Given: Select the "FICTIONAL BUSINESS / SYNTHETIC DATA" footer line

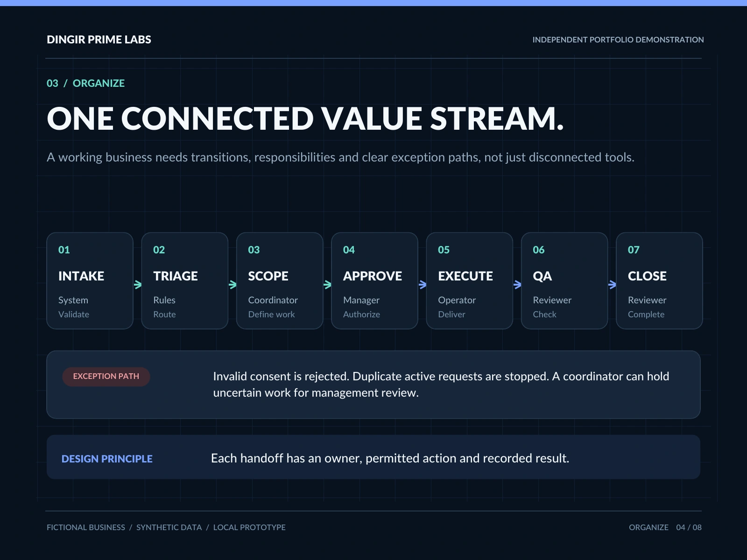Looking at the screenshot, I should click(166, 527).
